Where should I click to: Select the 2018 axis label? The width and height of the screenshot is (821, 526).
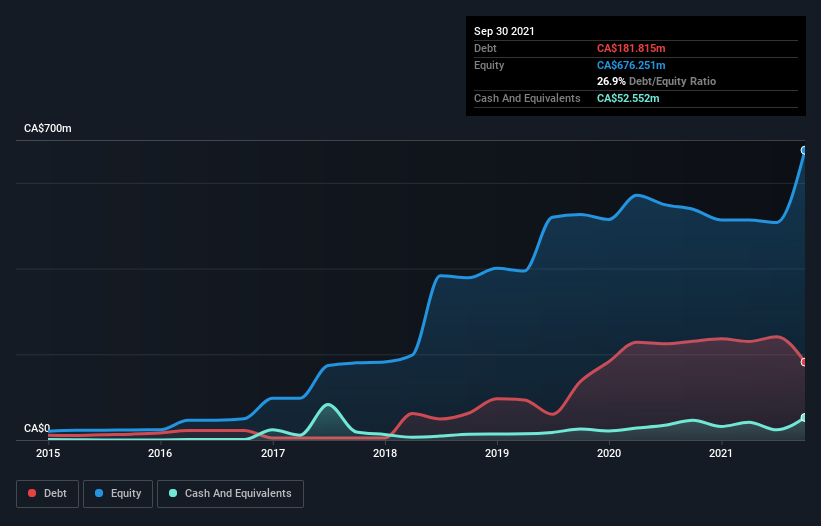pos(385,453)
